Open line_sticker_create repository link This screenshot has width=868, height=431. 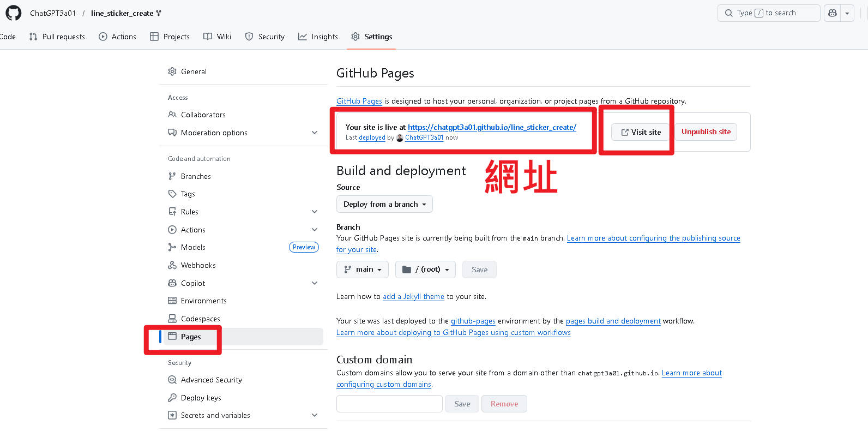click(122, 13)
